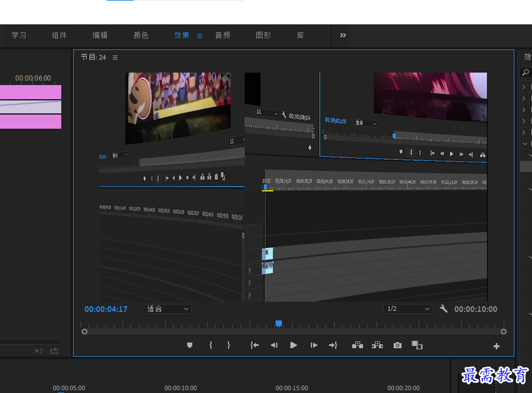
Task: Play the program monitor sequence
Action: 294,345
